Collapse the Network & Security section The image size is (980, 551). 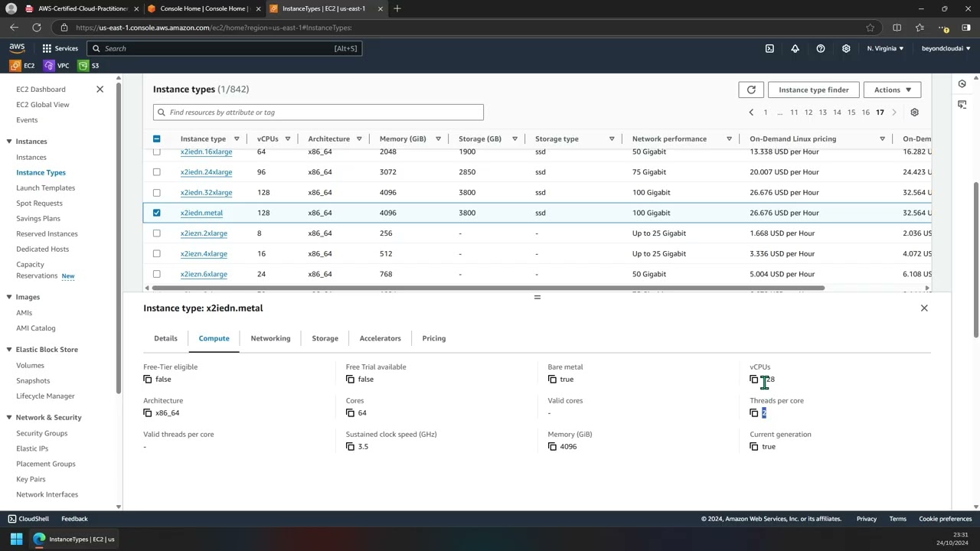click(9, 418)
